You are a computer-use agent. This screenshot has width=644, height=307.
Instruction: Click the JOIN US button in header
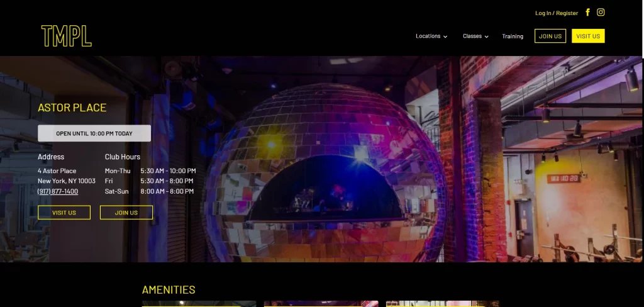pyautogui.click(x=550, y=36)
